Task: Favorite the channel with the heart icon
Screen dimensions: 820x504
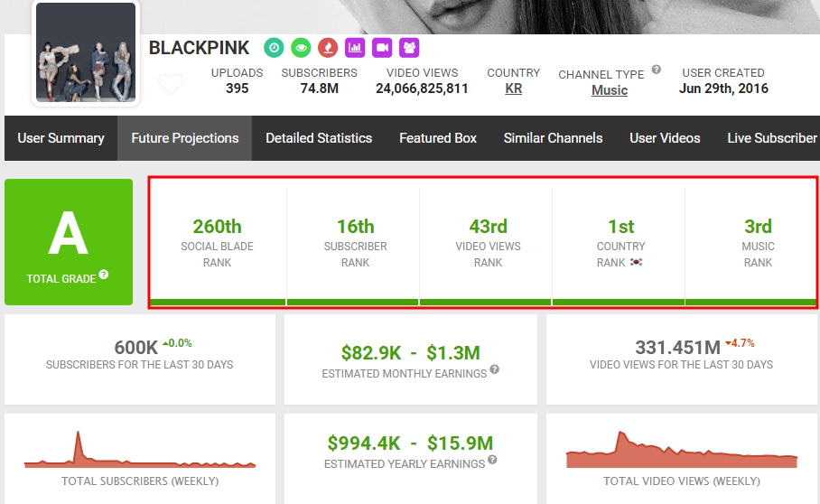Action: point(171,84)
